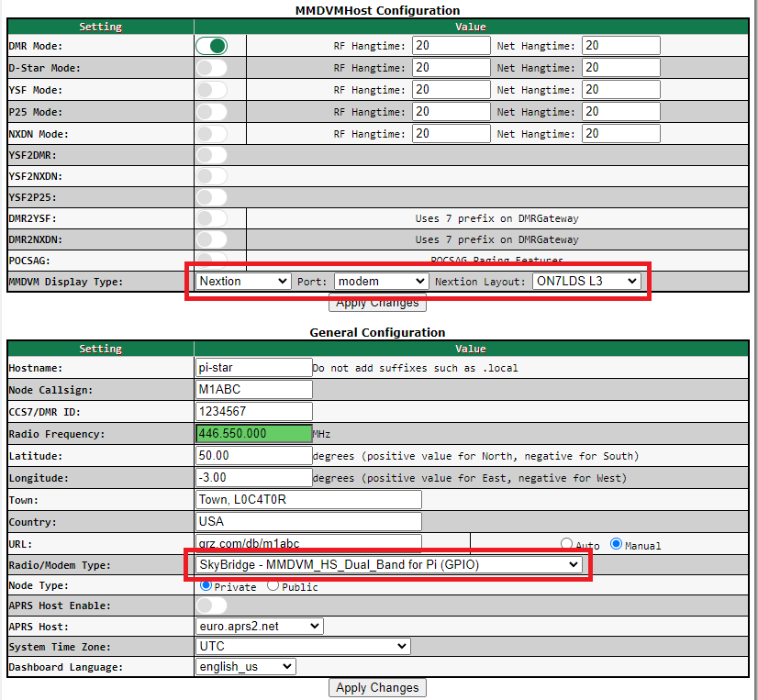Screen dimensions: 758x700
Task: Choose Public node type
Action: [273, 585]
